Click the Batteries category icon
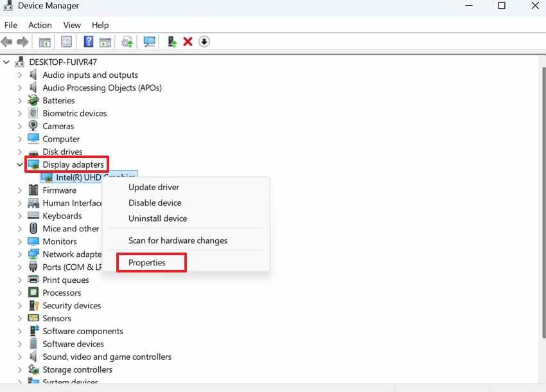Screen dimensions: 546x392 point(33,100)
